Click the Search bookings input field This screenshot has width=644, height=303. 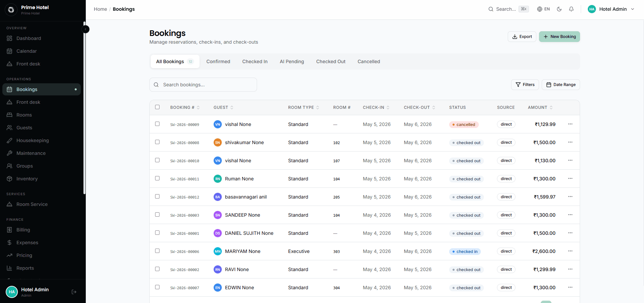(203, 85)
